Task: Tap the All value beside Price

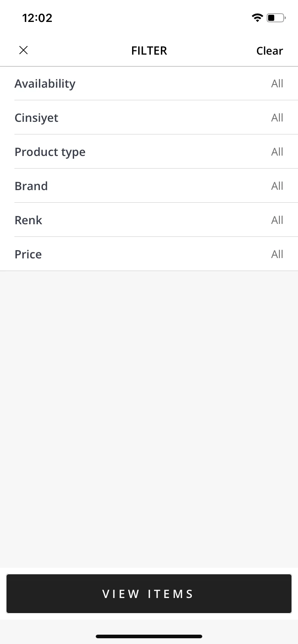Action: tap(277, 254)
